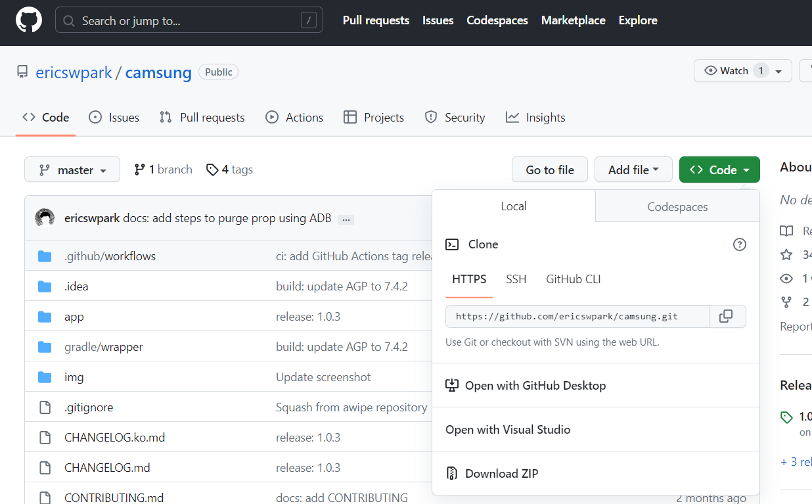Open Codespaces in top navigation
The width and height of the screenshot is (812, 504).
pos(497,20)
